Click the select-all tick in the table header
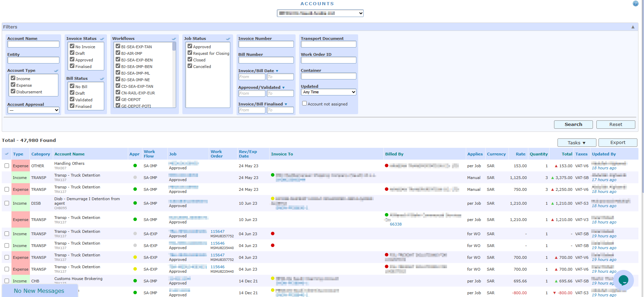 (7, 154)
